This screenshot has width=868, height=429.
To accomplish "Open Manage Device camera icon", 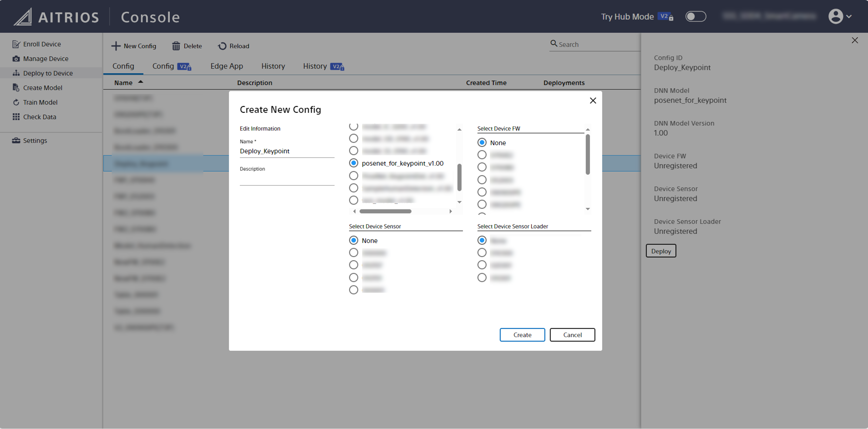I will (x=16, y=59).
